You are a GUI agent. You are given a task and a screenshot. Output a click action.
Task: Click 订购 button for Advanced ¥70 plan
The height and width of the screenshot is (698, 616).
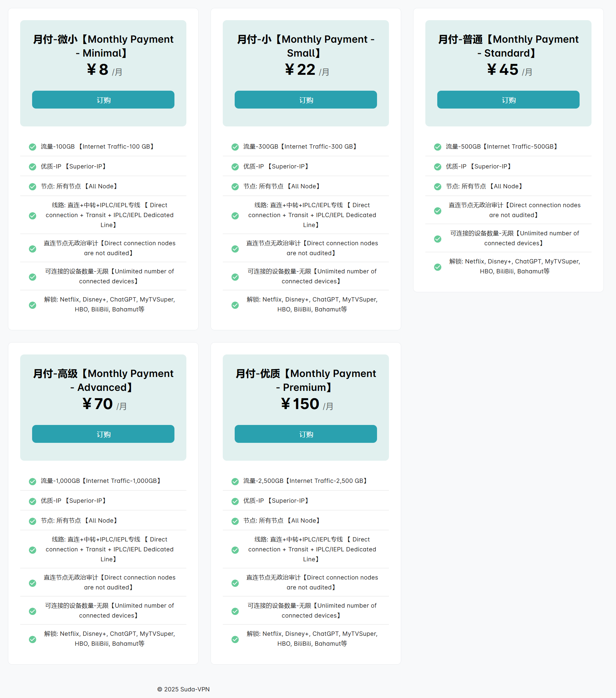pyautogui.click(x=103, y=434)
